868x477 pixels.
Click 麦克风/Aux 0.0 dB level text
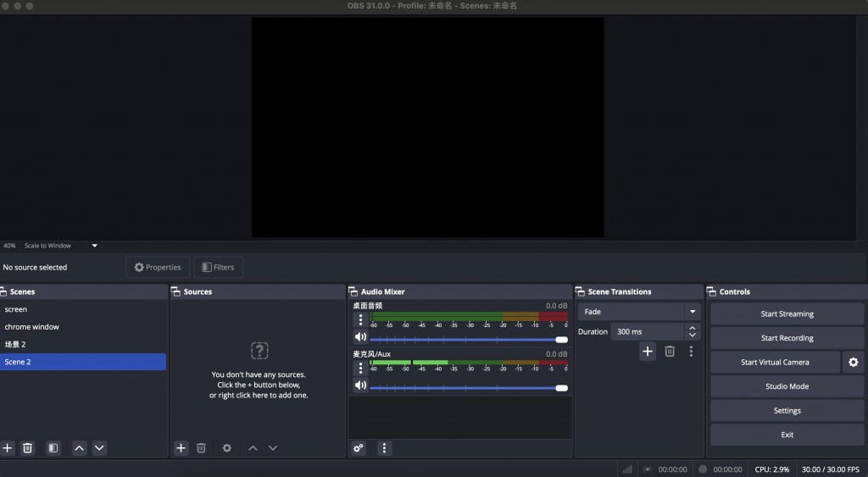coord(556,354)
